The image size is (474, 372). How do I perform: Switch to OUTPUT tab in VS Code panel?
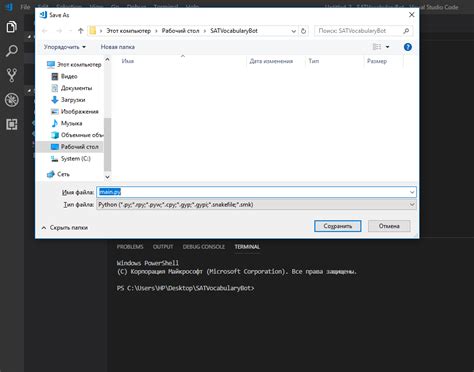[x=163, y=247]
